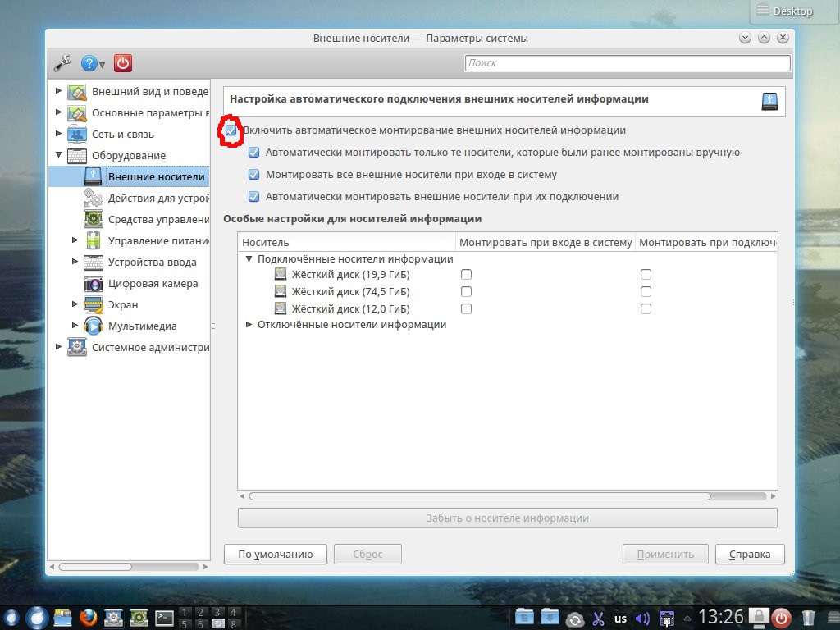Expand the Сеть и связь category
The height and width of the screenshot is (630, 840).
coord(58,133)
